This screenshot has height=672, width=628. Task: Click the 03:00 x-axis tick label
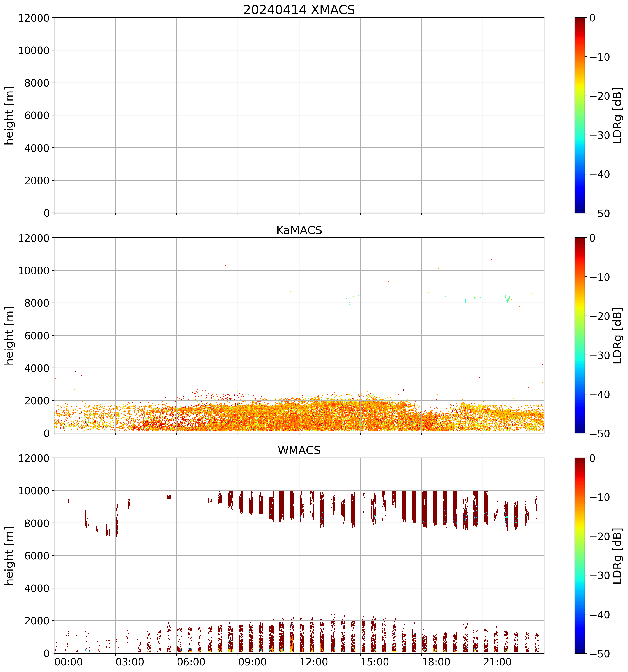pos(130,662)
